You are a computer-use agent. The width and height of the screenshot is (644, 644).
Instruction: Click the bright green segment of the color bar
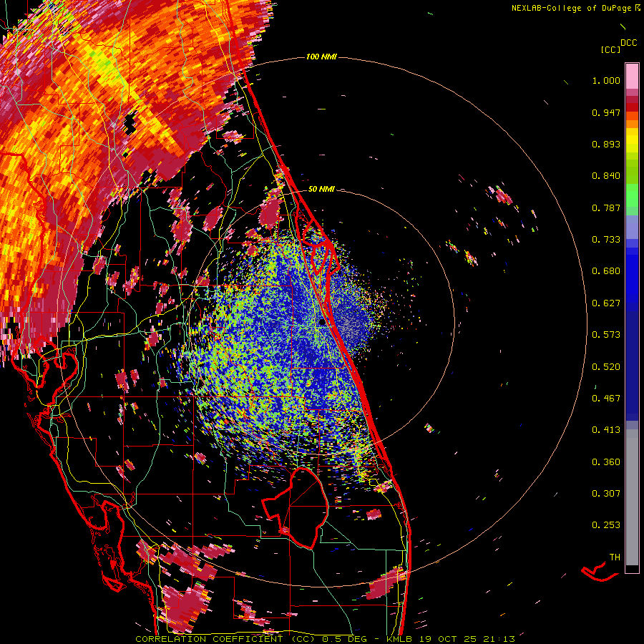[632, 195]
